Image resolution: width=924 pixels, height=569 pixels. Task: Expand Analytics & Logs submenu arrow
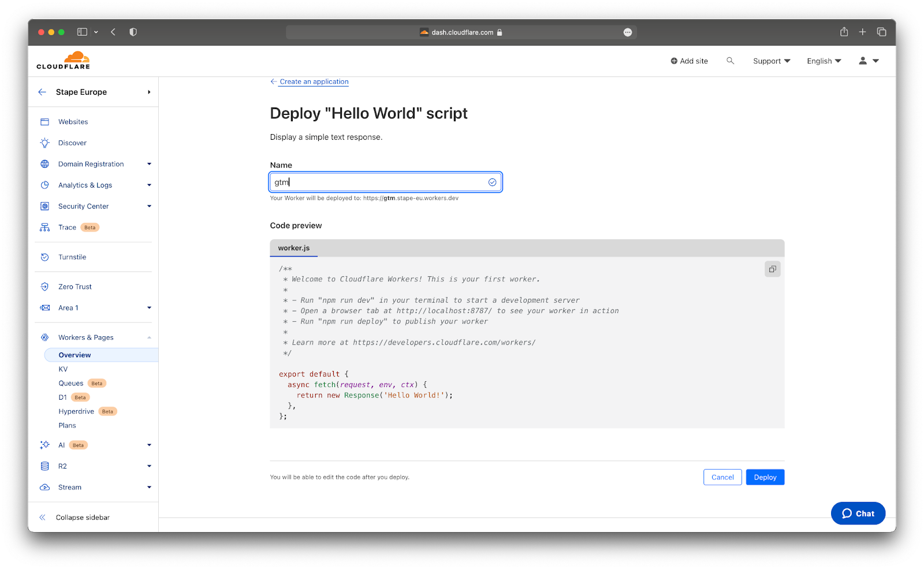point(149,185)
